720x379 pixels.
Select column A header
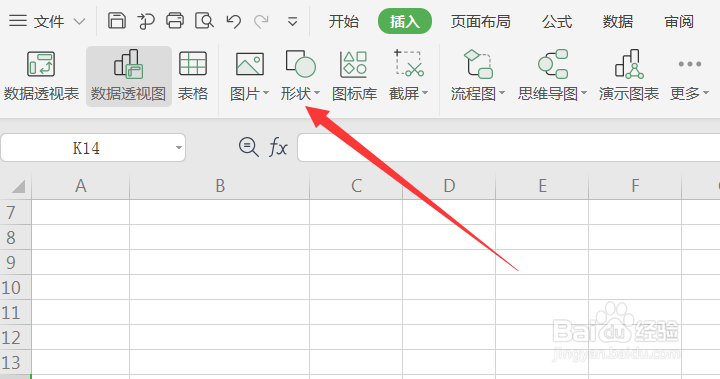(81, 186)
